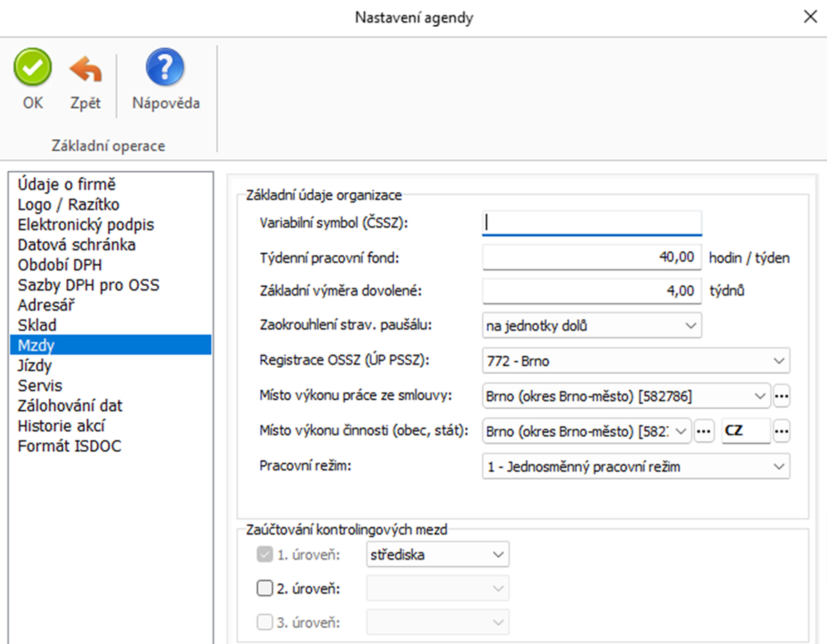Click the orange Zpět back arrow icon
Screen dimensions: 827x644
tap(85, 69)
